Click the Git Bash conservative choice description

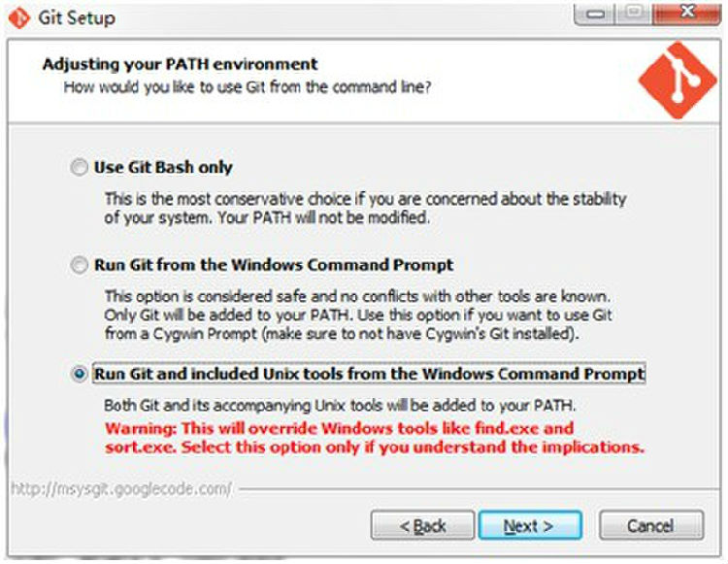pos(365,208)
